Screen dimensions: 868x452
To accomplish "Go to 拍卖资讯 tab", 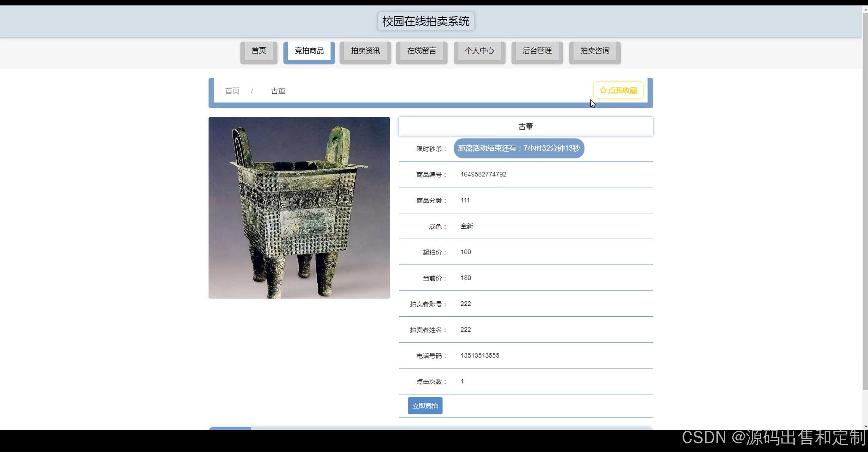I will click(365, 51).
